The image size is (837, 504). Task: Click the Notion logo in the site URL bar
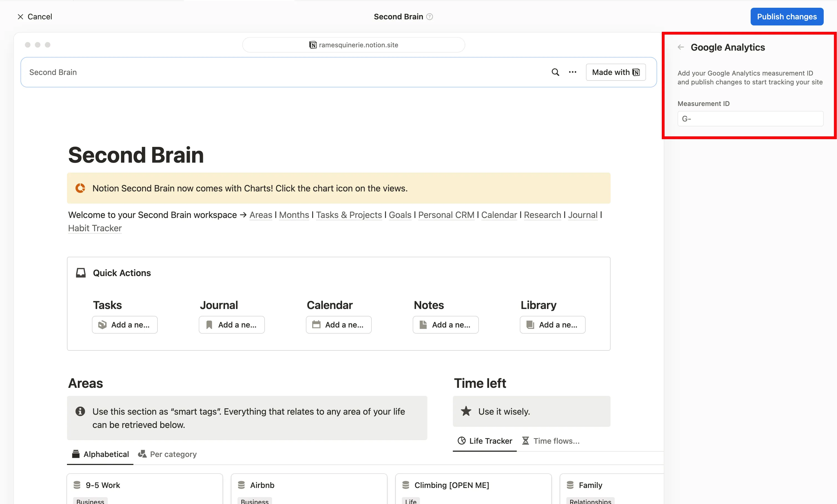[x=313, y=45]
